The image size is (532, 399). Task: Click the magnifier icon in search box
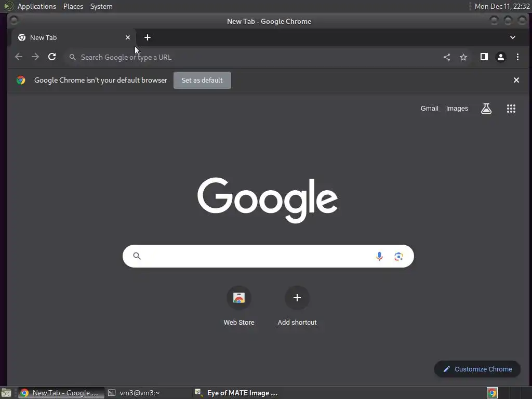click(x=137, y=256)
